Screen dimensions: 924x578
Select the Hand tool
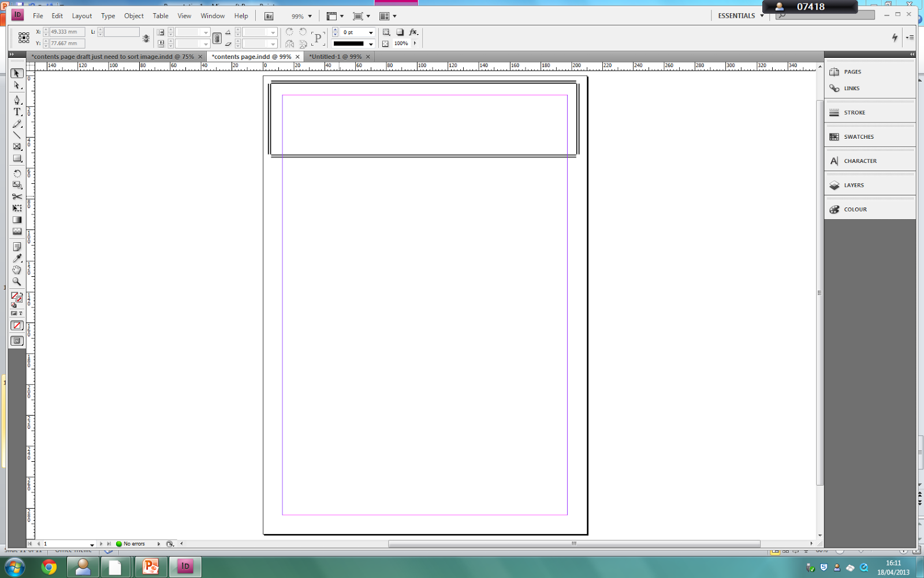pos(17,270)
